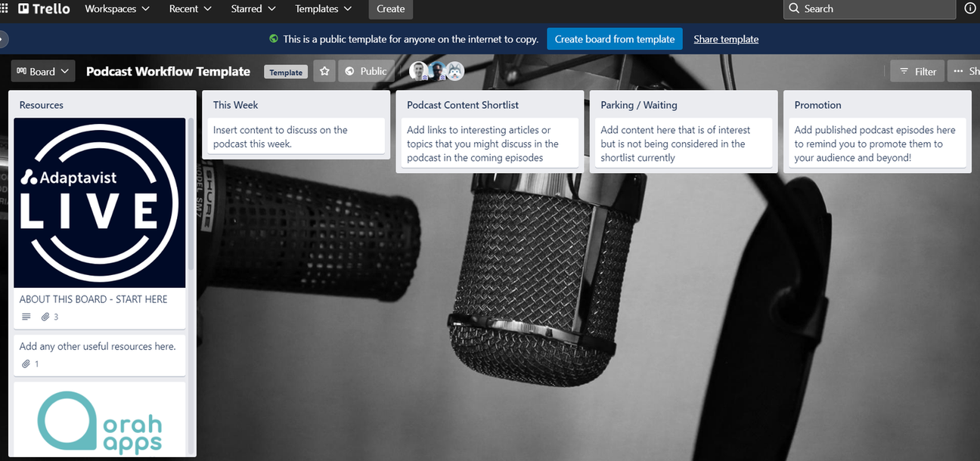Click the paperclip icon on ABOUT THIS BOARD card
Image resolution: width=980 pixels, height=461 pixels.
pyautogui.click(x=45, y=317)
